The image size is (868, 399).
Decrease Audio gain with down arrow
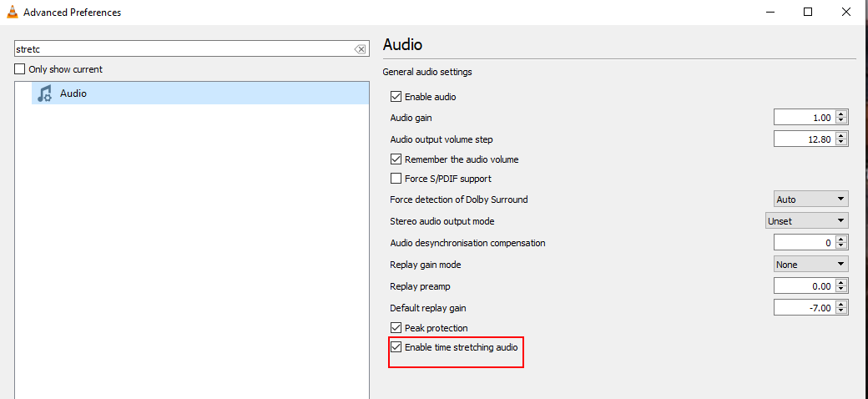point(841,121)
